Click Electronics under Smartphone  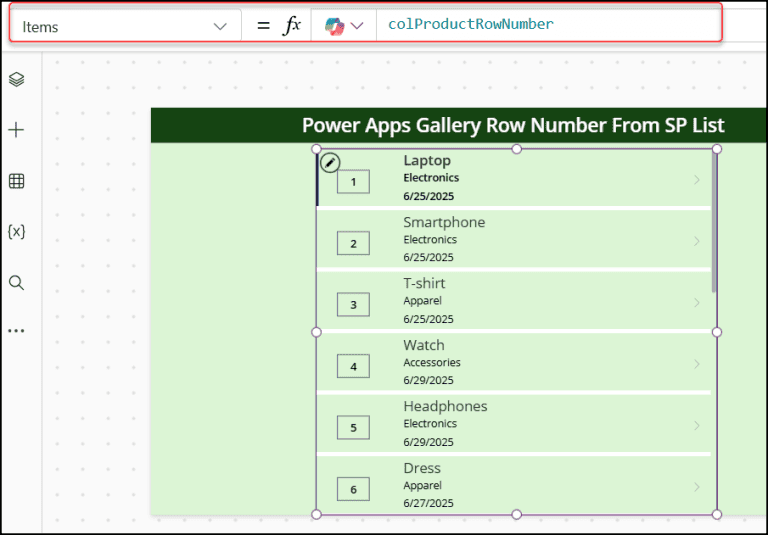[x=430, y=240]
